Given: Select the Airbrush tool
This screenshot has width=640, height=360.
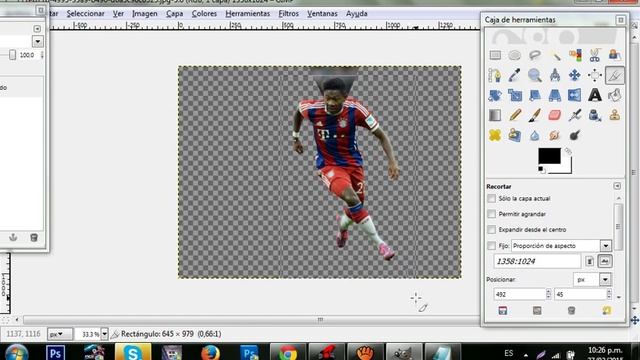Looking at the screenshot, I should tap(575, 115).
